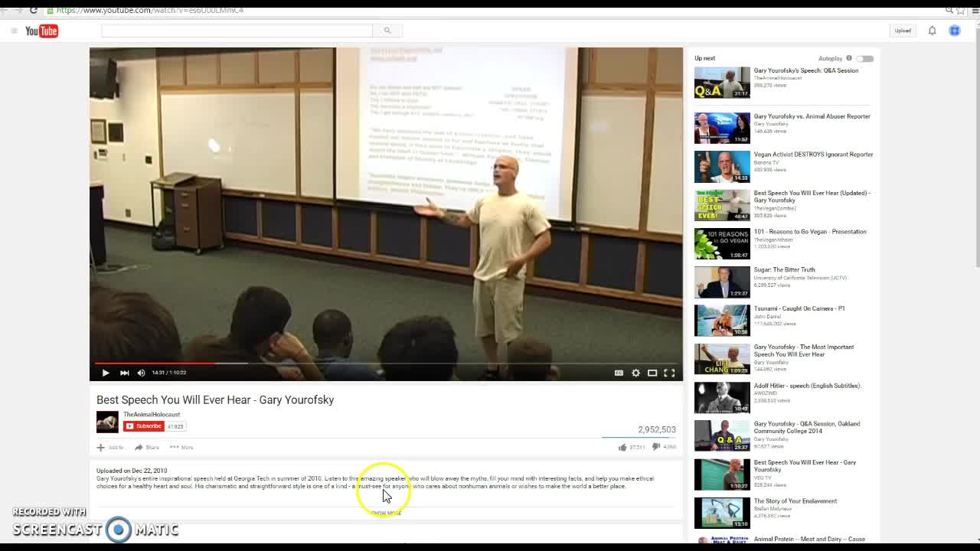This screenshot has height=551, width=980.
Task: Click the Up next heading
Action: coord(705,58)
